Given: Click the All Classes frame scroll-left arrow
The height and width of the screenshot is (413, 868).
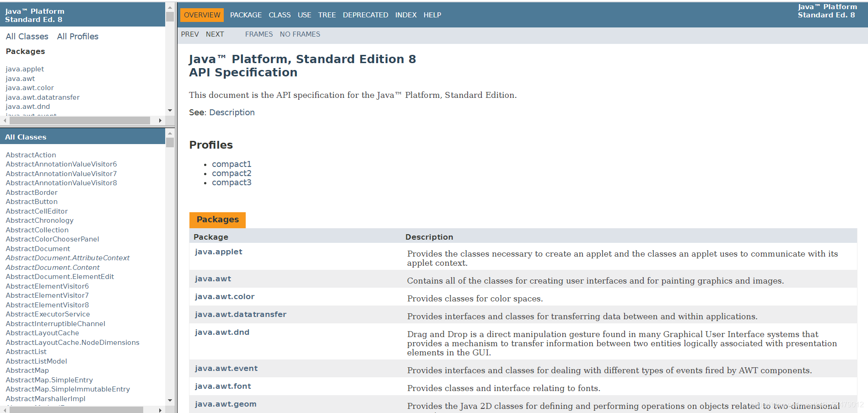Looking at the screenshot, I should tap(5, 410).
